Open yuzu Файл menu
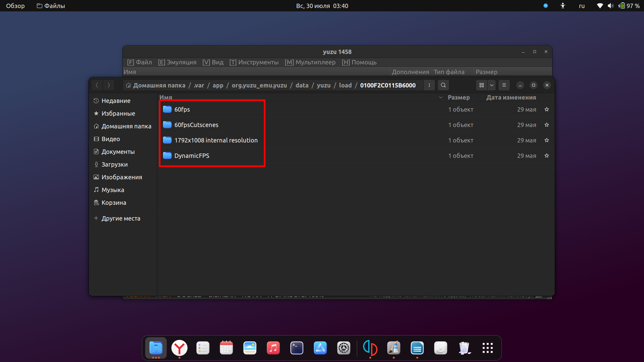 pyautogui.click(x=140, y=62)
